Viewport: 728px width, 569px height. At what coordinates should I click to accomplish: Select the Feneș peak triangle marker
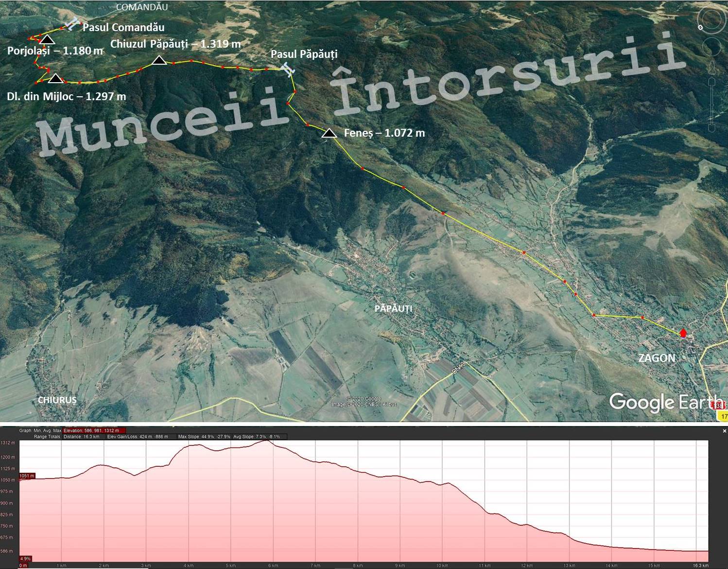click(329, 133)
